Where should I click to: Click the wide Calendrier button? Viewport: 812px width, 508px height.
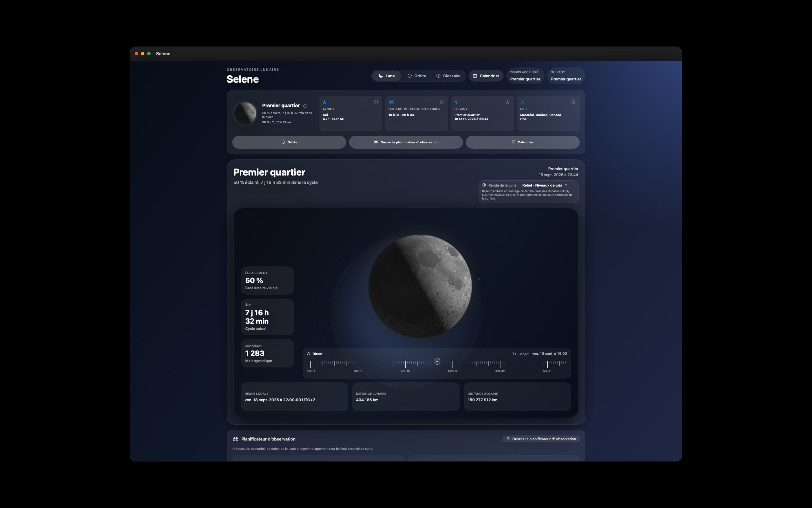[x=522, y=142]
